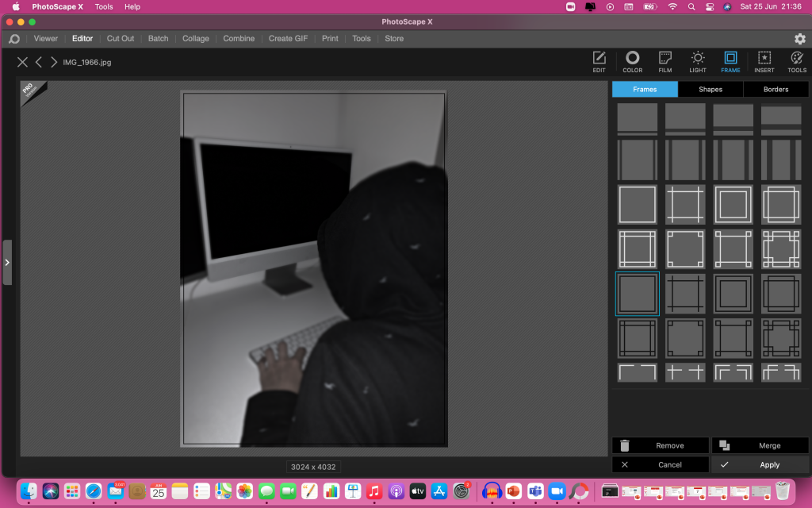Open the App Store from the Dock
The width and height of the screenshot is (812, 508).
click(x=439, y=491)
